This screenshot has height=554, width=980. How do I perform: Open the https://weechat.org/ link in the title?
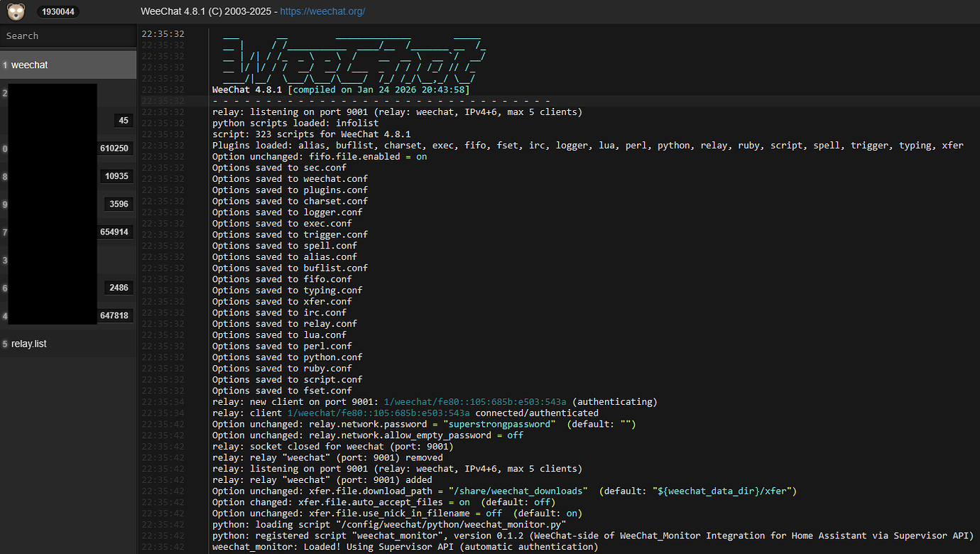click(322, 11)
